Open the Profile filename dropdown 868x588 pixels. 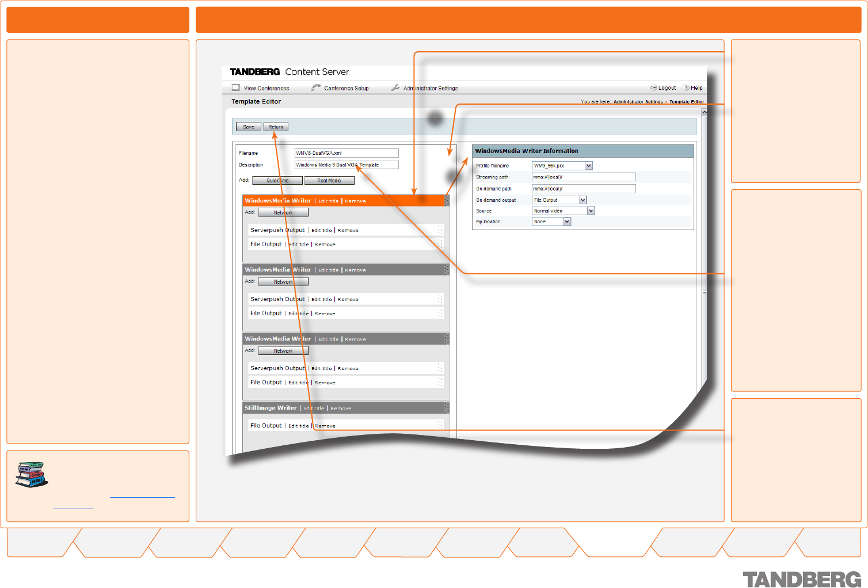point(562,166)
